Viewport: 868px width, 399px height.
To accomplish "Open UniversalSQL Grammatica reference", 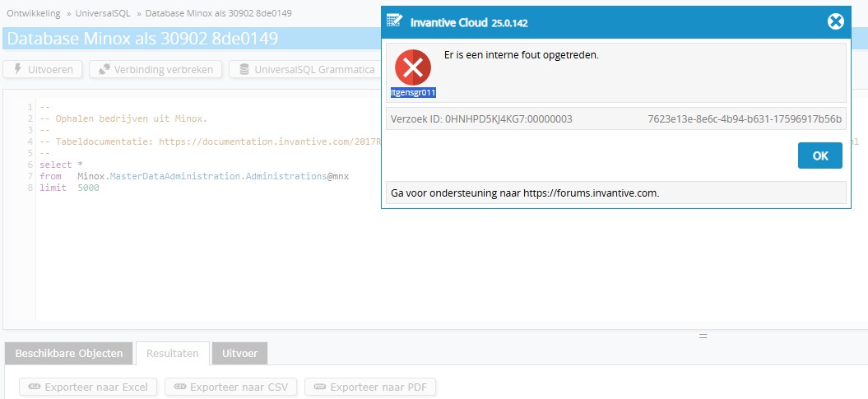I will pos(306,70).
